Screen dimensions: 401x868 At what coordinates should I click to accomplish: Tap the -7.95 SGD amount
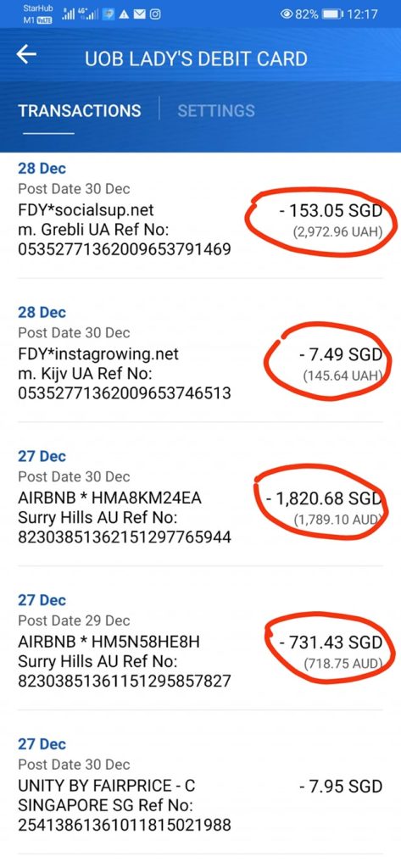point(341,786)
